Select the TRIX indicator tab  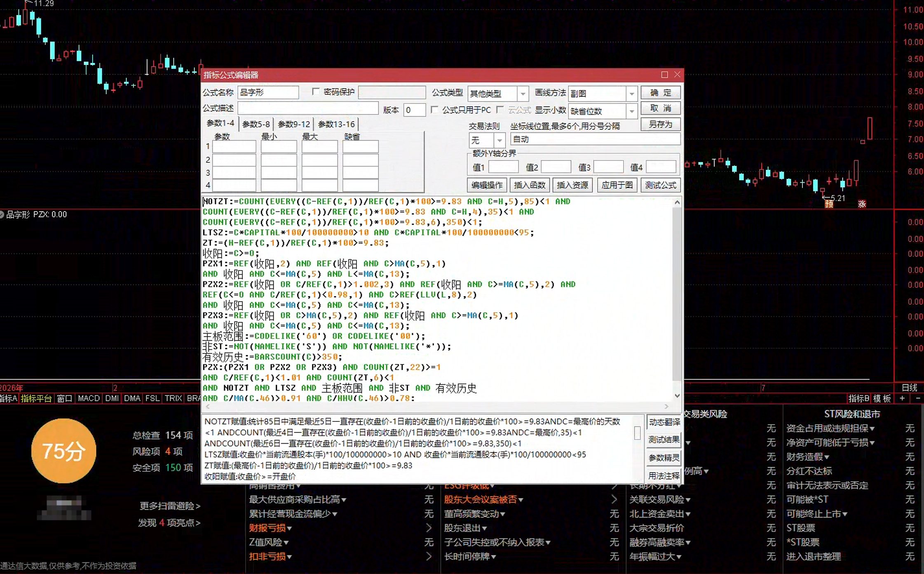pyautogui.click(x=173, y=398)
